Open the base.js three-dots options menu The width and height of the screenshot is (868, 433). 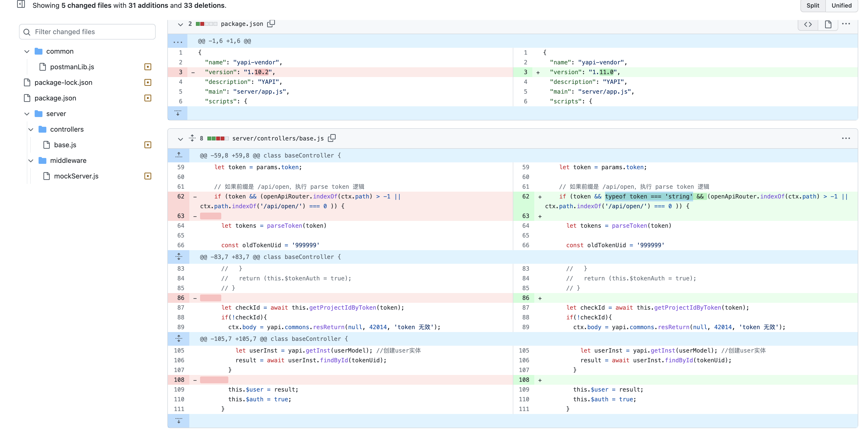846,138
